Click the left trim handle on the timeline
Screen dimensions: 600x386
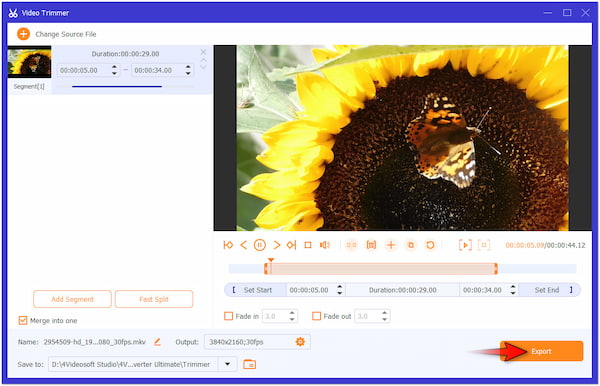[x=266, y=269]
